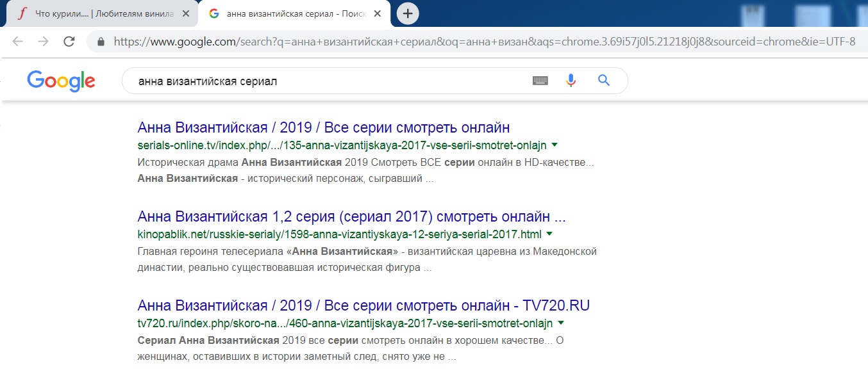Expand the dropdown arrow beside kinopablik.net URL
This screenshot has height=381, width=868.
coord(549,234)
